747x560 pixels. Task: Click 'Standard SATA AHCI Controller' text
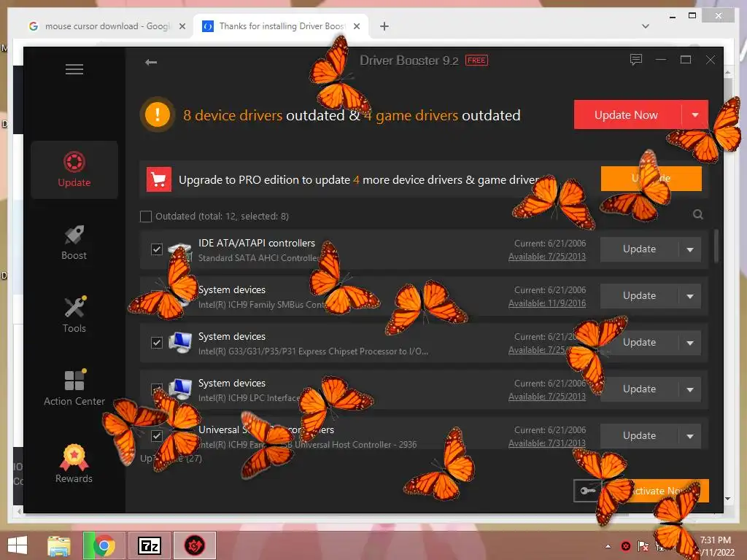[x=259, y=258]
